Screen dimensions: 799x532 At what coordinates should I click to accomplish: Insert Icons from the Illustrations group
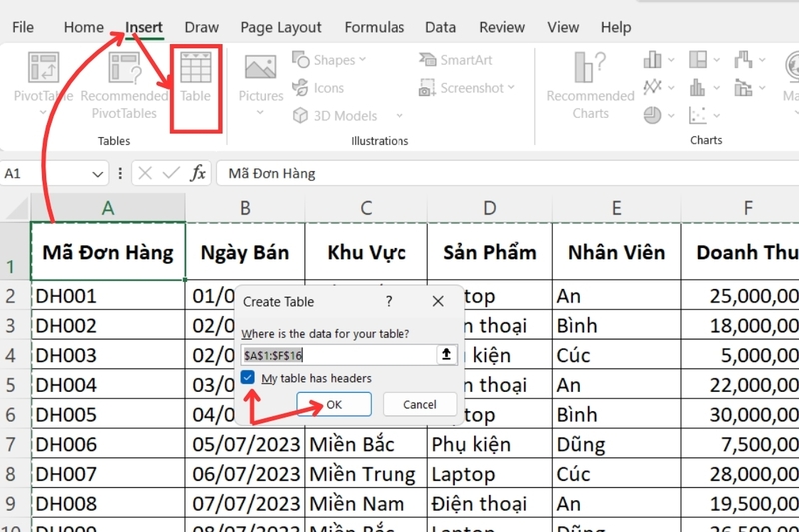pyautogui.click(x=318, y=88)
